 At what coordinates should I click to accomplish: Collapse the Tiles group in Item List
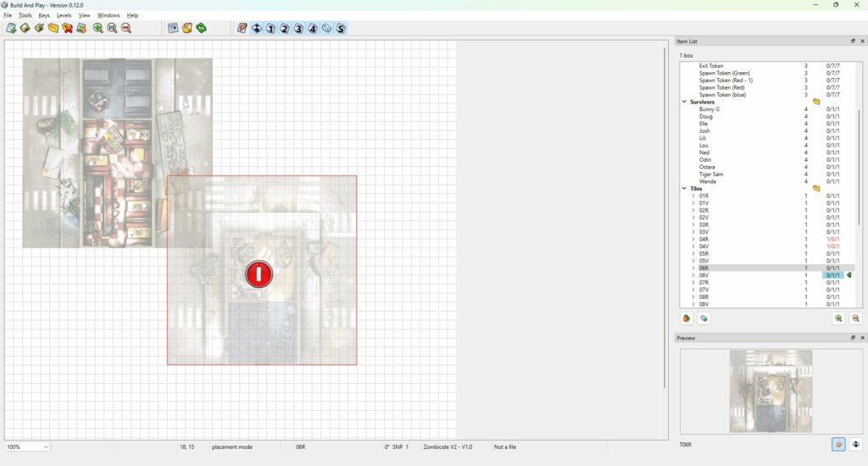point(684,189)
